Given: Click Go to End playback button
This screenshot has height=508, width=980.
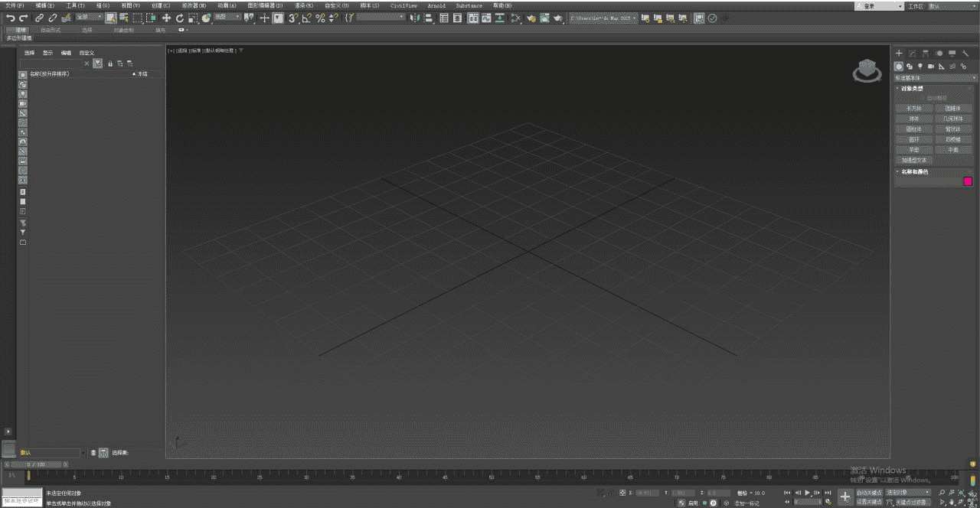Looking at the screenshot, I should [828, 492].
